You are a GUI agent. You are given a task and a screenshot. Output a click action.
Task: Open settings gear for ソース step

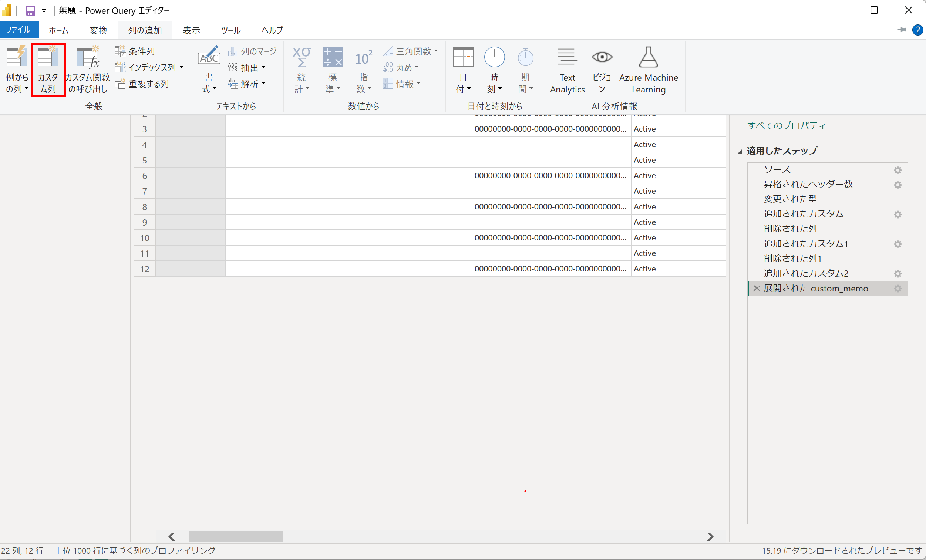point(898,170)
